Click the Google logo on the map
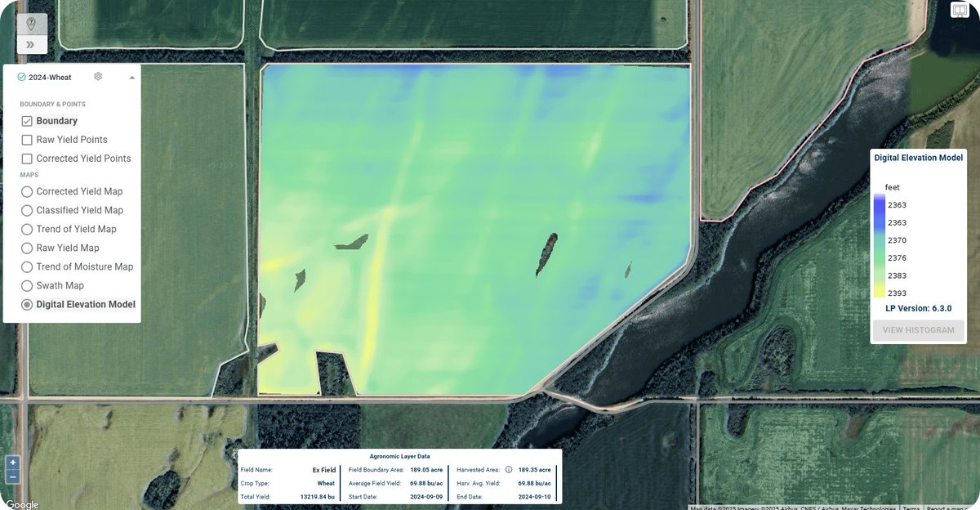980x510 pixels. pos(22,503)
